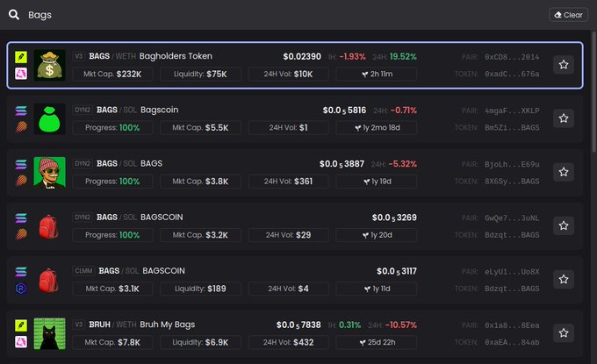Image resolution: width=597 pixels, height=364 pixels.
Task: Star the BAGS pair aged 1y 19d
Action: pyautogui.click(x=564, y=172)
